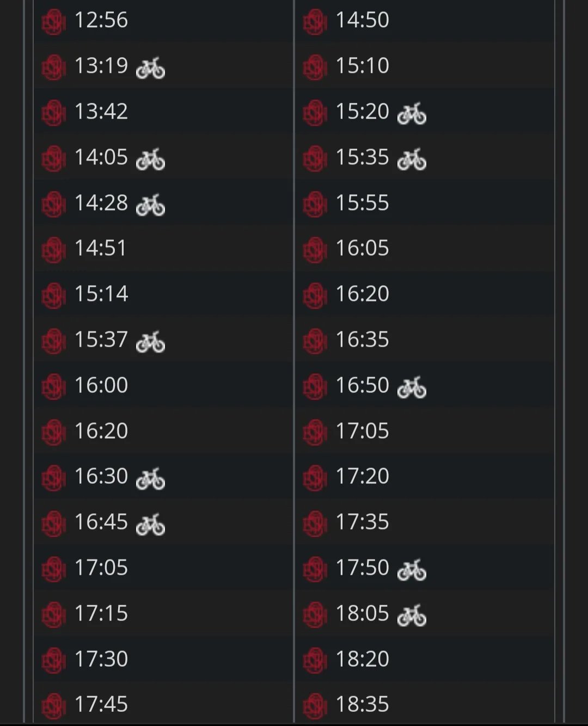Viewport: 588px width, 726px height.
Task: Tap the bicycle icon next to 17:50
Action: click(x=412, y=570)
